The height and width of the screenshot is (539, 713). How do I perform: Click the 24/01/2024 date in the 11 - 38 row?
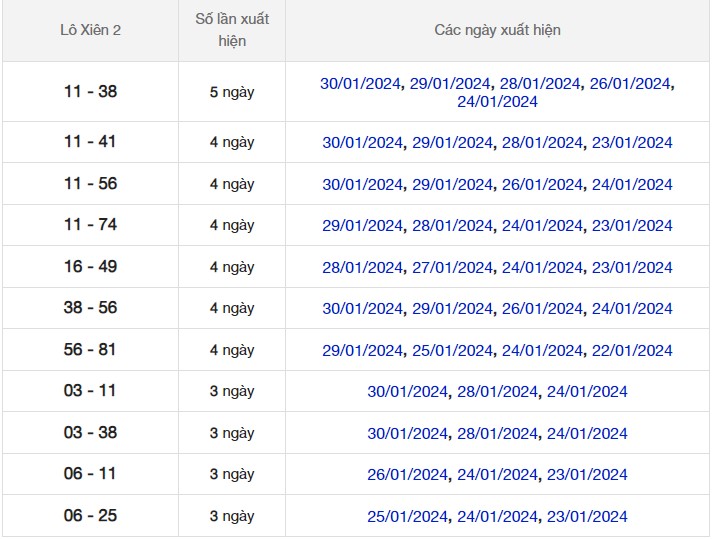coord(497,102)
